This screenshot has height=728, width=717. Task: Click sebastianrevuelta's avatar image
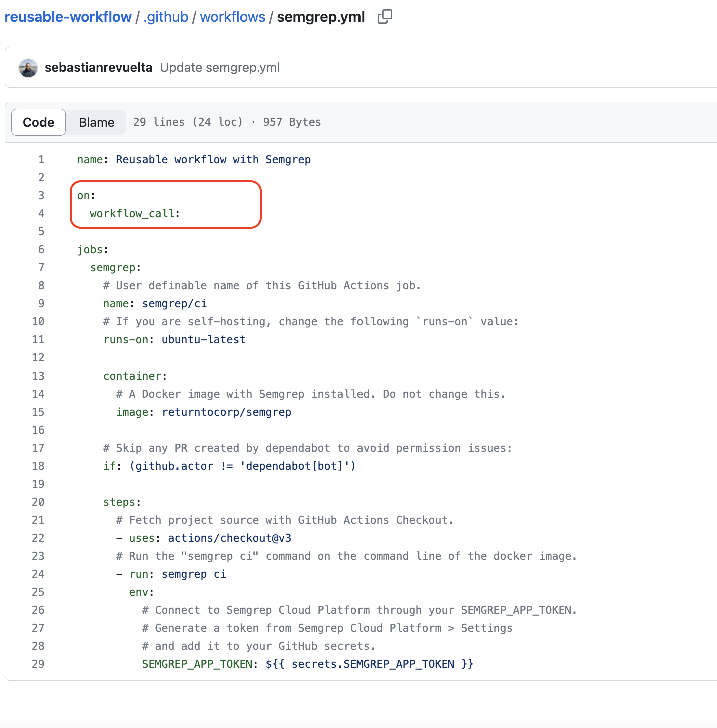pyautogui.click(x=28, y=68)
